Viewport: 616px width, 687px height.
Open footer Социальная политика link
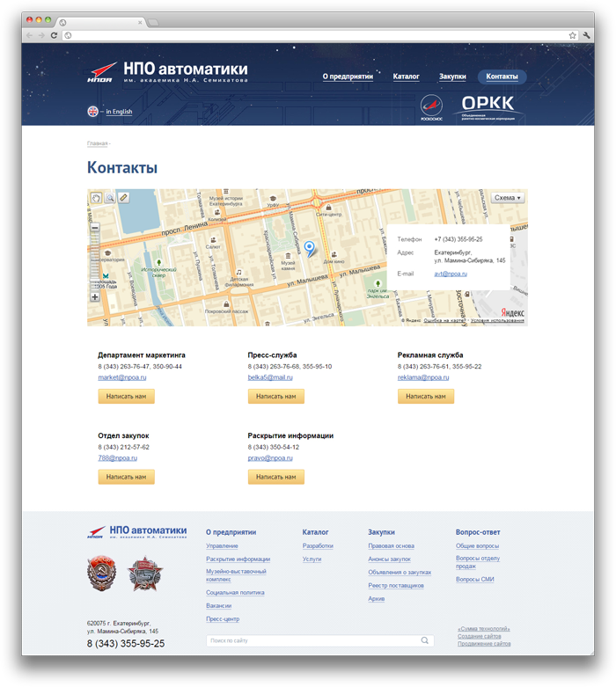click(235, 592)
